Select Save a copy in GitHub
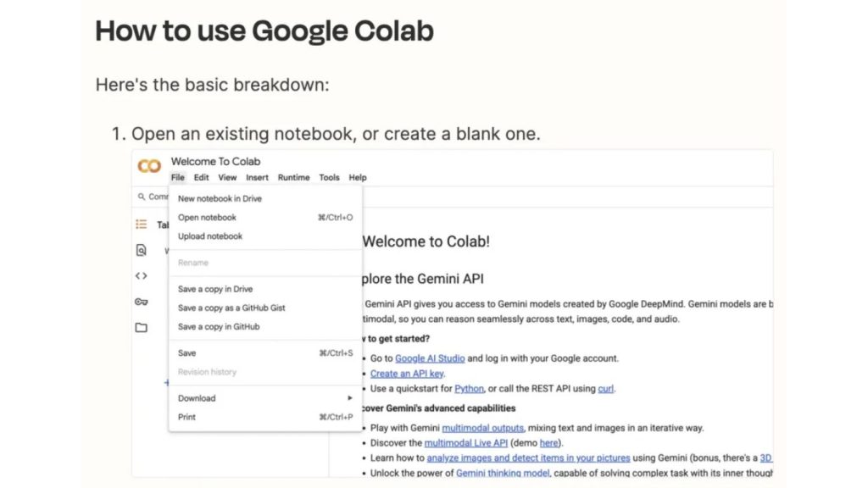Viewport: 868px width, 488px height. click(219, 326)
